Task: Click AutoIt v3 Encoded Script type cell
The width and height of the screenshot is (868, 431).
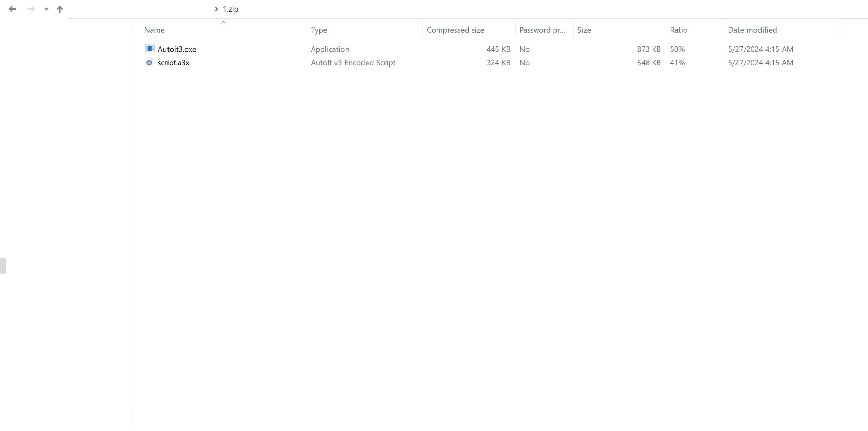Action: pyautogui.click(x=353, y=63)
